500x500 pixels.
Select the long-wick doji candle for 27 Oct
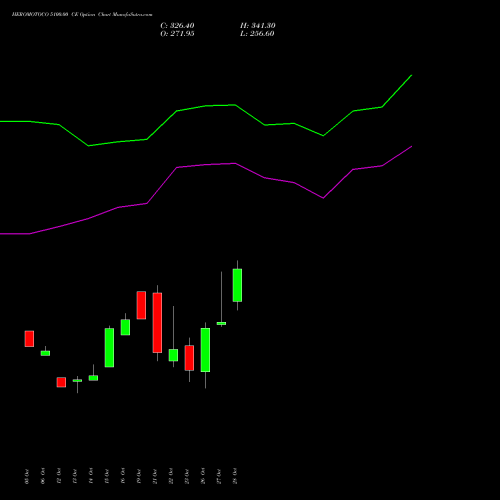click(221, 323)
